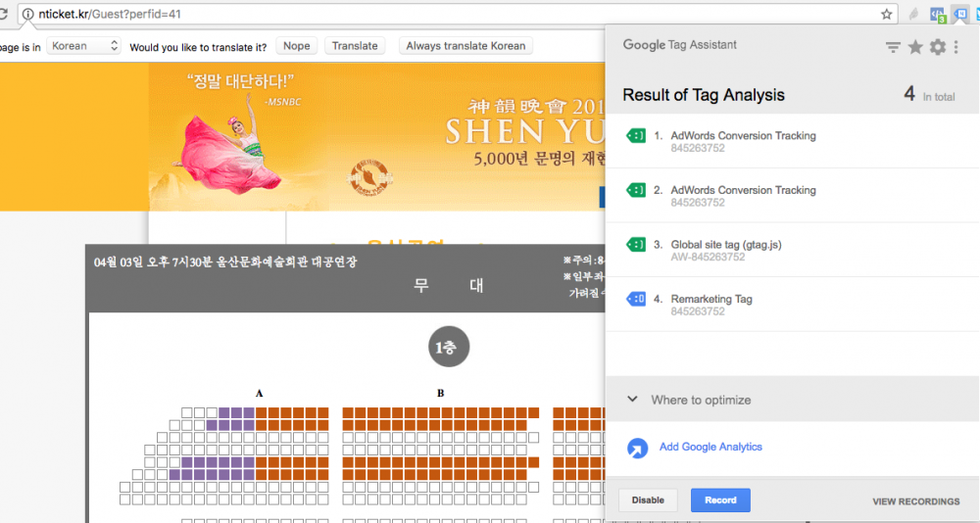Click Nope on the translate bar
The width and height of the screenshot is (980, 523).
[x=296, y=46]
